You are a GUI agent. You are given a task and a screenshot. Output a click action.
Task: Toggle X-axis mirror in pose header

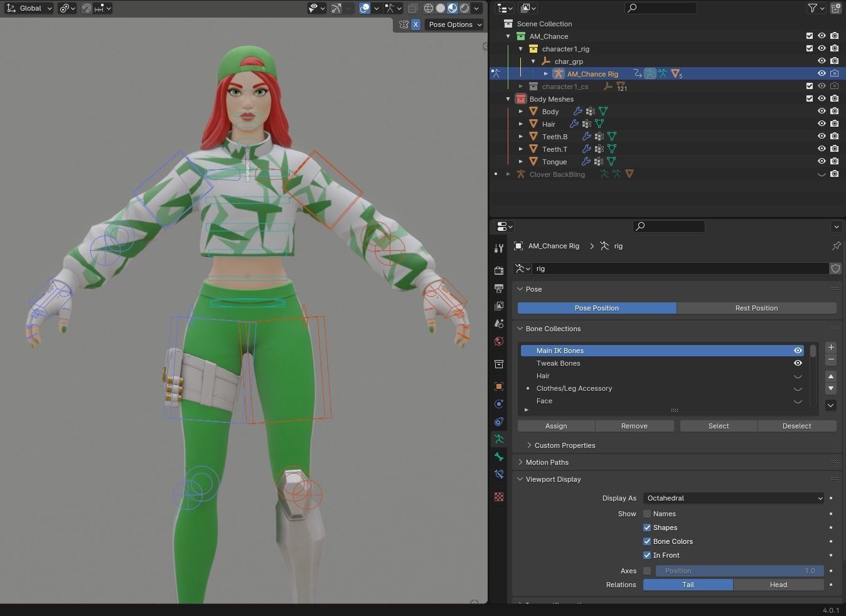pos(415,24)
